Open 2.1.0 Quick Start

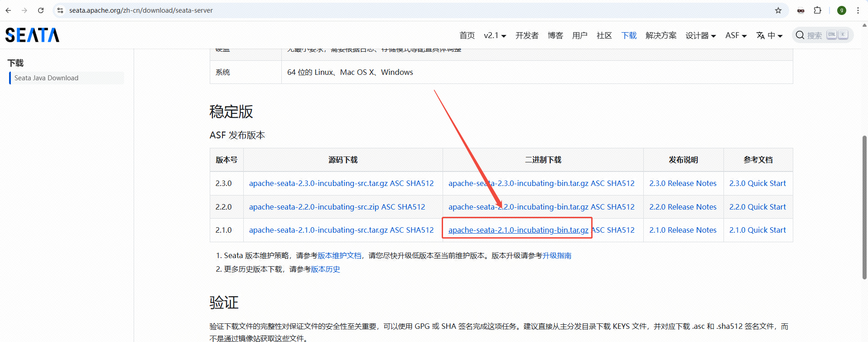coord(757,230)
